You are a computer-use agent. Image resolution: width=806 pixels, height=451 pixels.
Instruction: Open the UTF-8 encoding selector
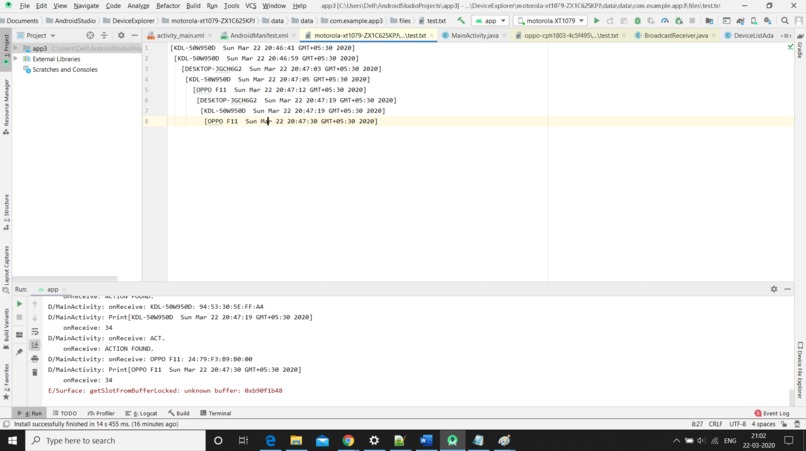click(737, 424)
